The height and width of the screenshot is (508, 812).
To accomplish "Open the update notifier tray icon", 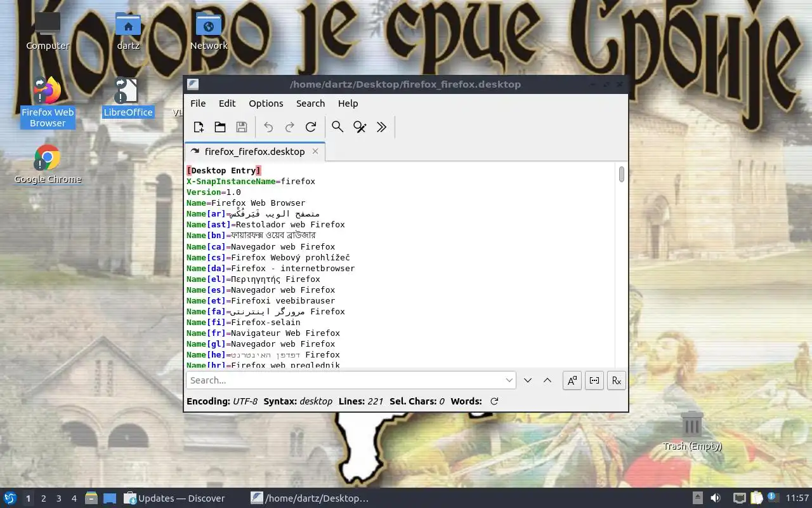I will [x=773, y=498].
